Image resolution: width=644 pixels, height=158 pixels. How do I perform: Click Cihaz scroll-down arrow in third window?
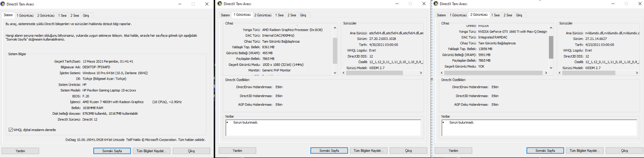click(551, 68)
